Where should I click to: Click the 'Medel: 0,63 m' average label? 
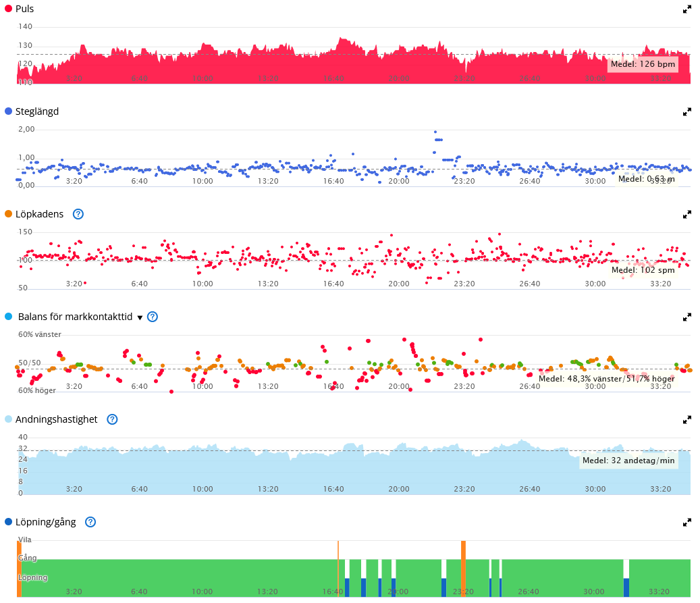(x=647, y=179)
